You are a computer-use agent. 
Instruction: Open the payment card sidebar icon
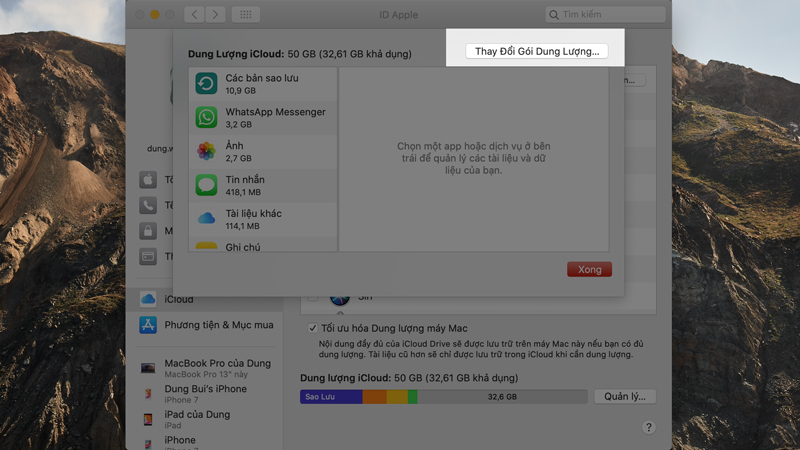[148, 256]
